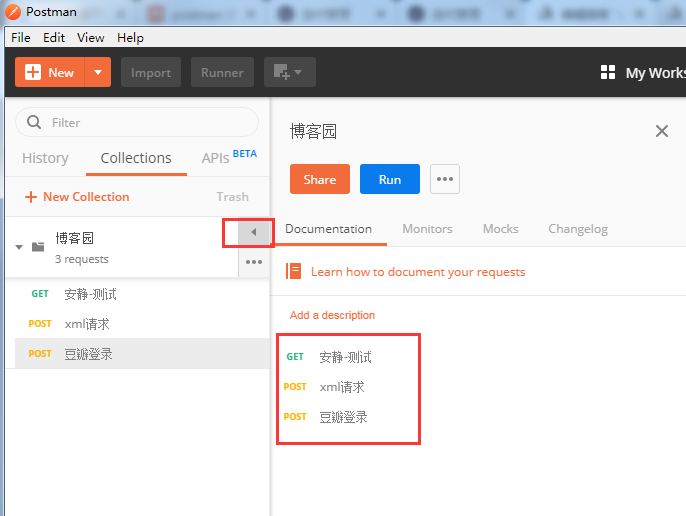
Task: Click the Share button
Action: [320, 179]
